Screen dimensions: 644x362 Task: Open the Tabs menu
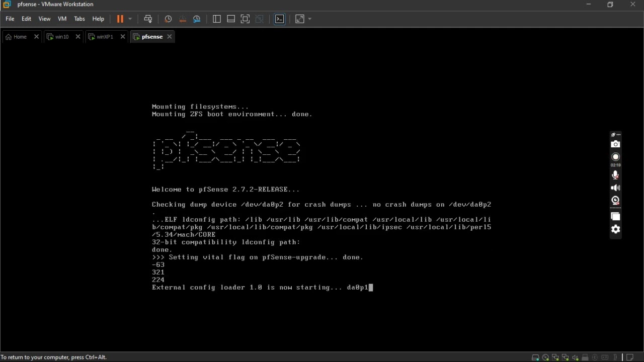(x=79, y=19)
